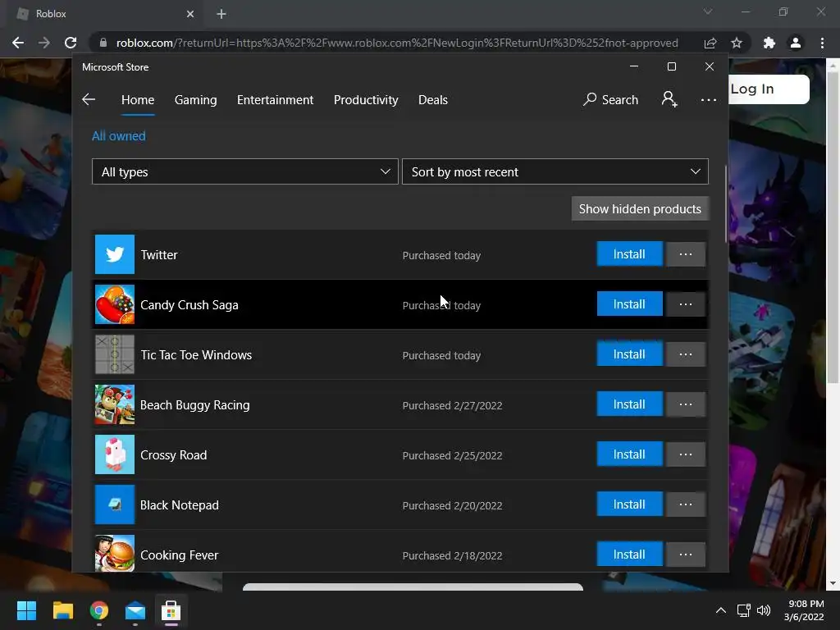This screenshot has width=840, height=630.
Task: Open File Explorer from the taskbar
Action: (x=62, y=610)
